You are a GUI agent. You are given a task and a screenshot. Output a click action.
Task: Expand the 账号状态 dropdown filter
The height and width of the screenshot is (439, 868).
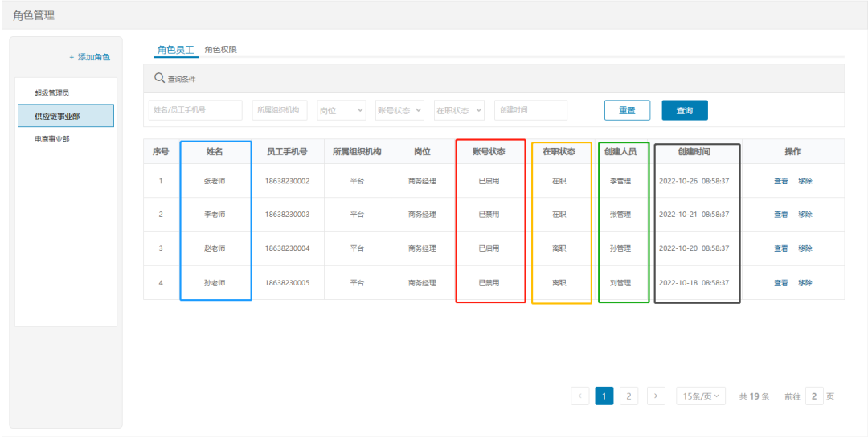click(399, 110)
